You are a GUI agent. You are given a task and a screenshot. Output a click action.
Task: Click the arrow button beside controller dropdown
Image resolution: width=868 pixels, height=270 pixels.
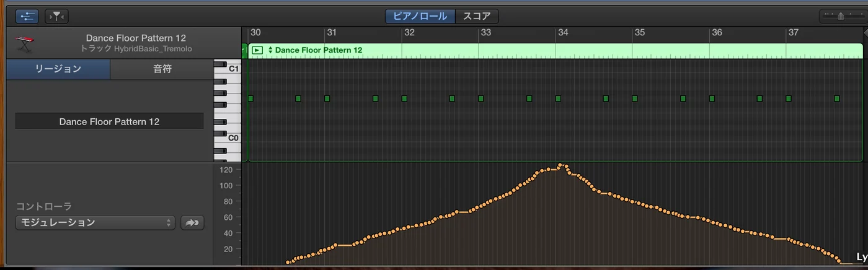coord(192,222)
